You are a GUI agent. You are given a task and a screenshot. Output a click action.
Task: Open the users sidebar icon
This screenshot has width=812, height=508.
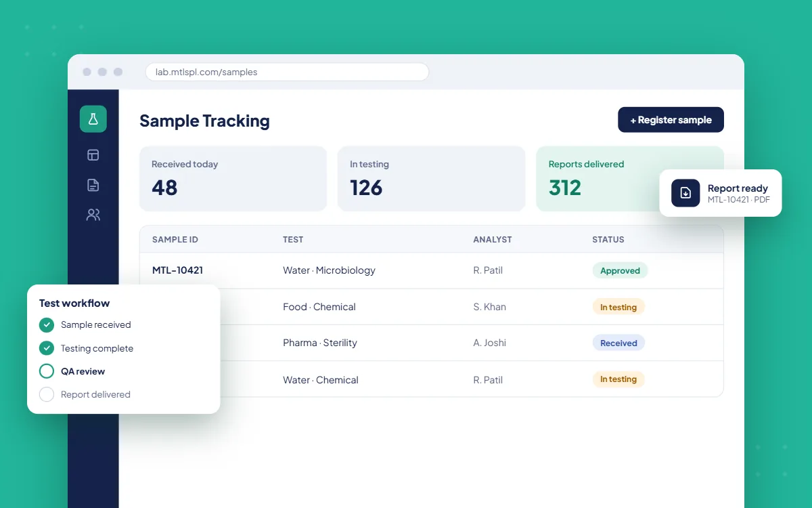[93, 215]
